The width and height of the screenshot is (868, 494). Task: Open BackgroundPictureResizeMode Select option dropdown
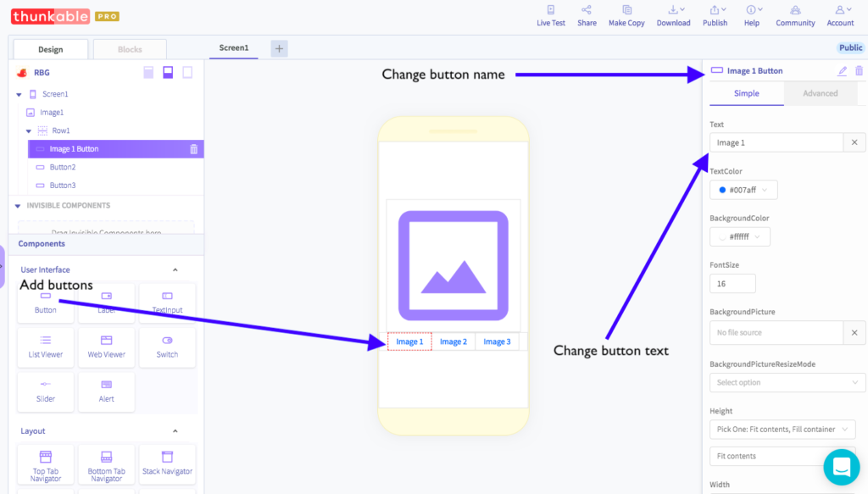787,382
